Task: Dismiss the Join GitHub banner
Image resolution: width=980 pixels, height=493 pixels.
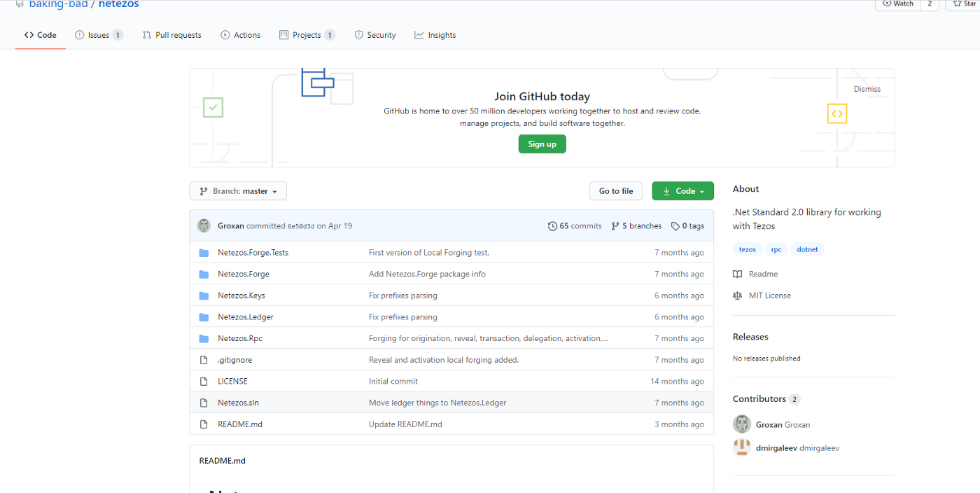Action: coord(867,89)
